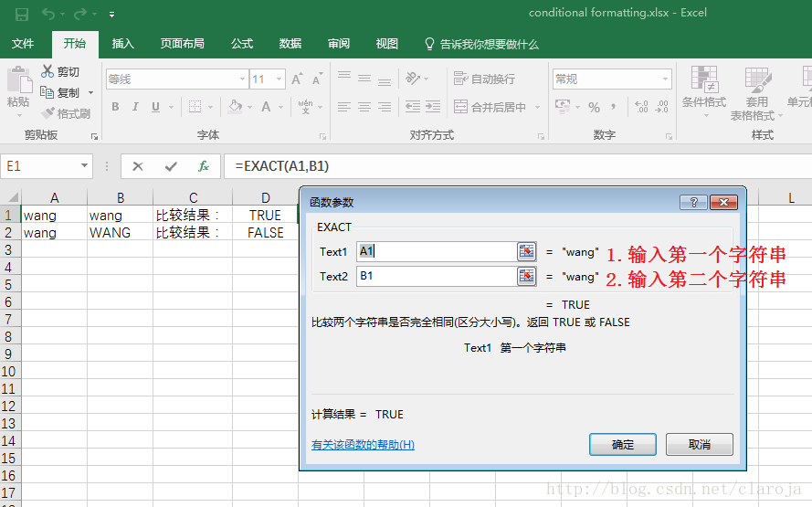Click the Text1 input field
Viewport: 812px width, 507px height.
pyautogui.click(x=437, y=252)
